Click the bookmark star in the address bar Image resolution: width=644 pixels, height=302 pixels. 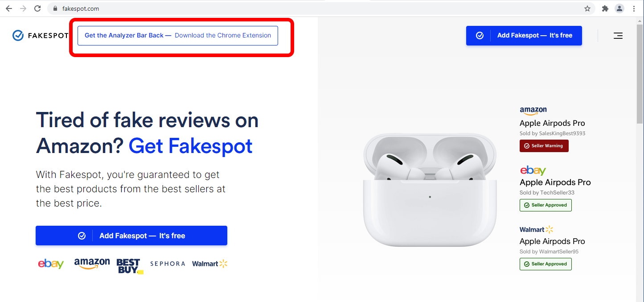pos(587,8)
